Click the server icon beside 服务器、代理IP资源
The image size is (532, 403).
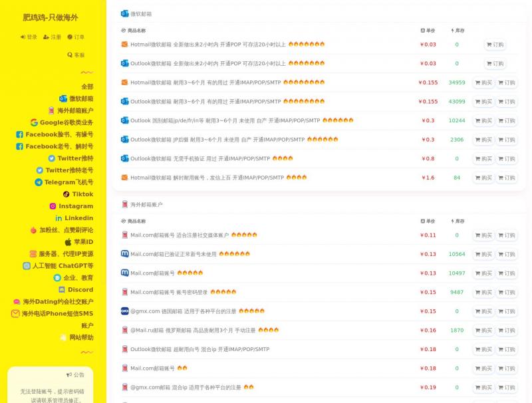click(x=33, y=254)
